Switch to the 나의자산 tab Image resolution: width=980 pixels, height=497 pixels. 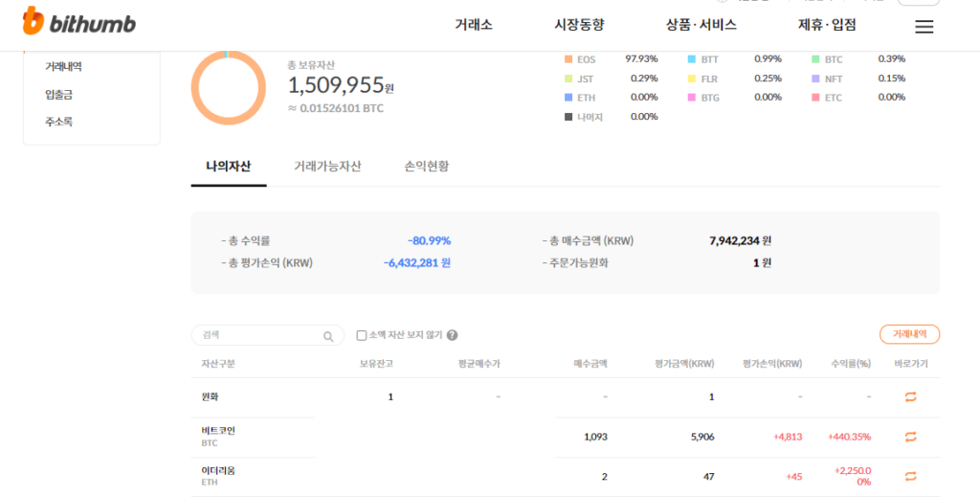click(x=229, y=167)
